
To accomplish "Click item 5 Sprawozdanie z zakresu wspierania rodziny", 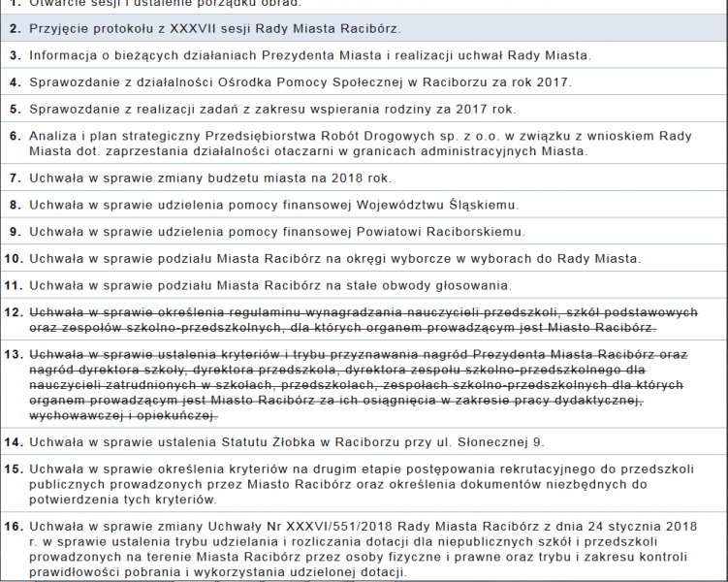I will 364,109.
